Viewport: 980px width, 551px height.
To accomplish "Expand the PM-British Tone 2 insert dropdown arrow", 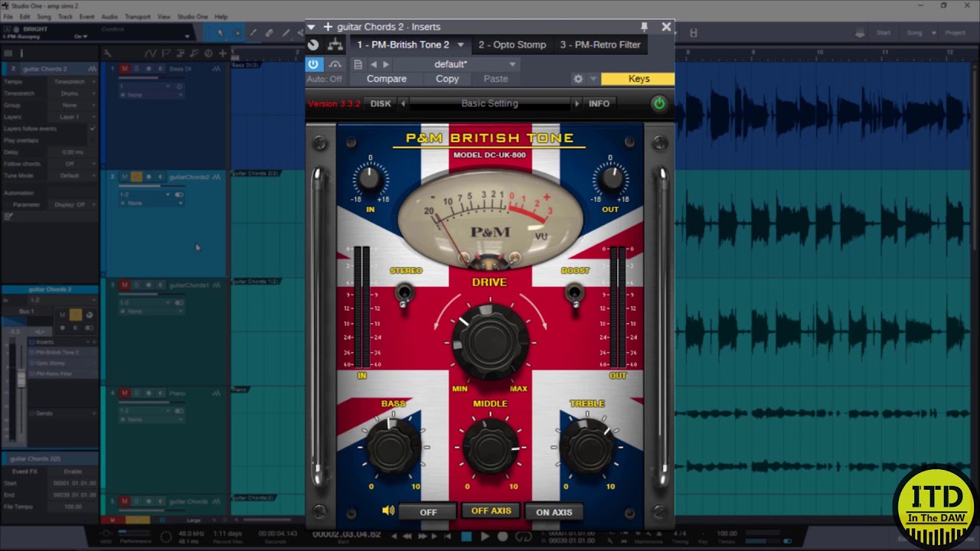I will click(x=460, y=45).
